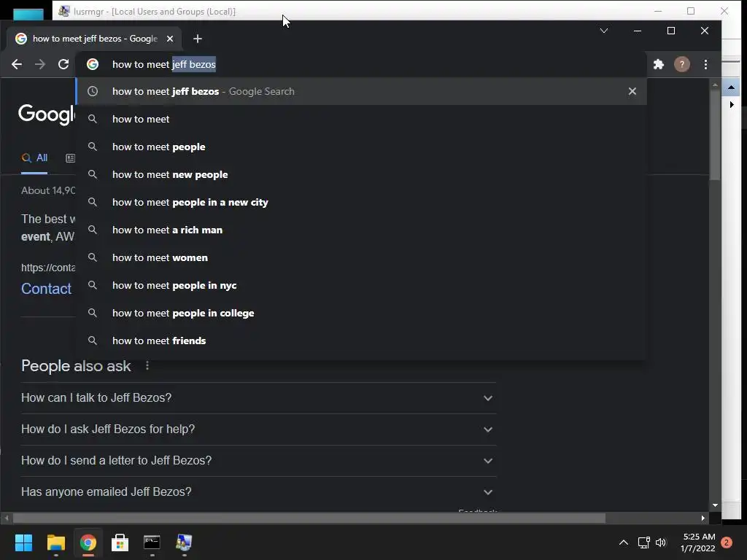Click the vertical scrollbar's down arrow
Viewport: 747px width, 560px height.
point(715,505)
